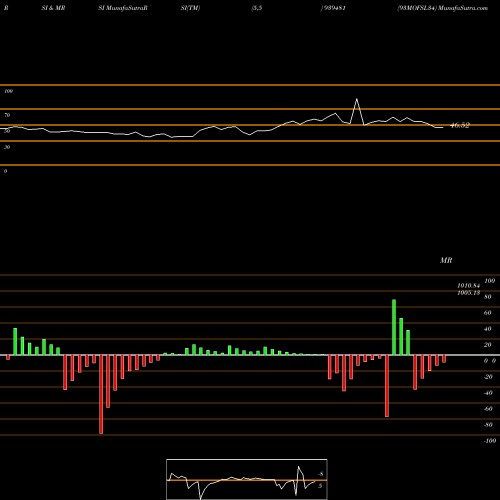Click the 60 label on MR axis
500x500 pixels.
click(488, 313)
